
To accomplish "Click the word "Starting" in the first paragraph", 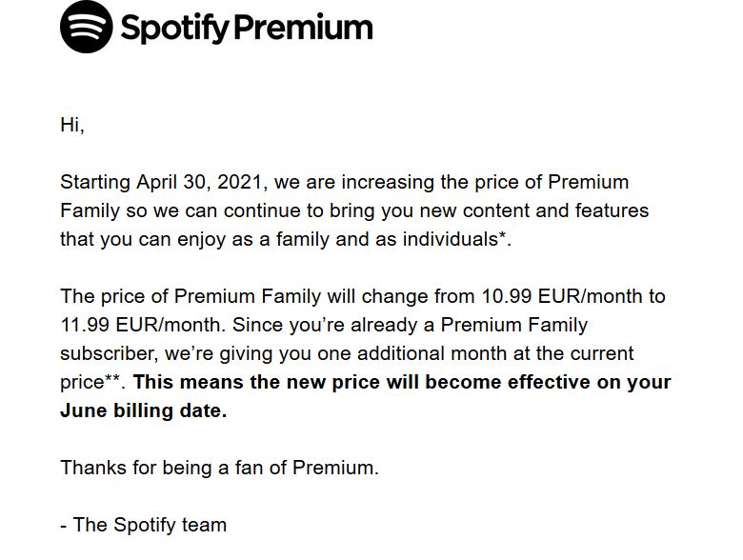I will pos(95,183).
